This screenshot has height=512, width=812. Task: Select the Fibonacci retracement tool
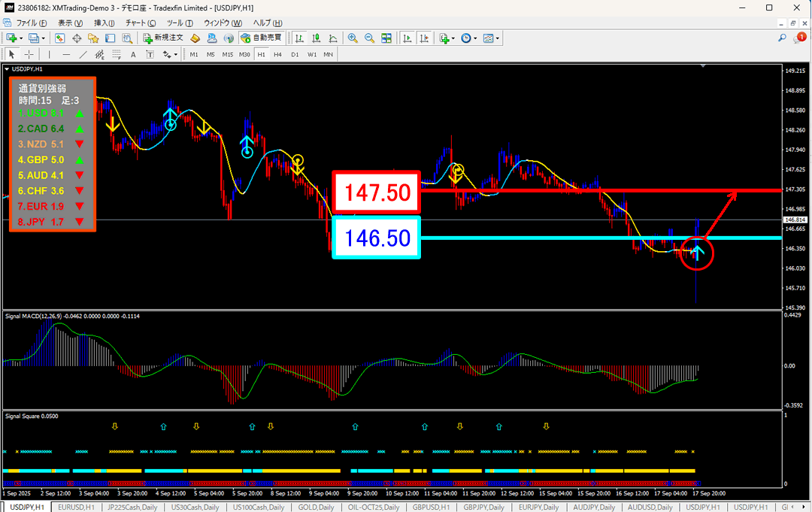[x=117, y=54]
